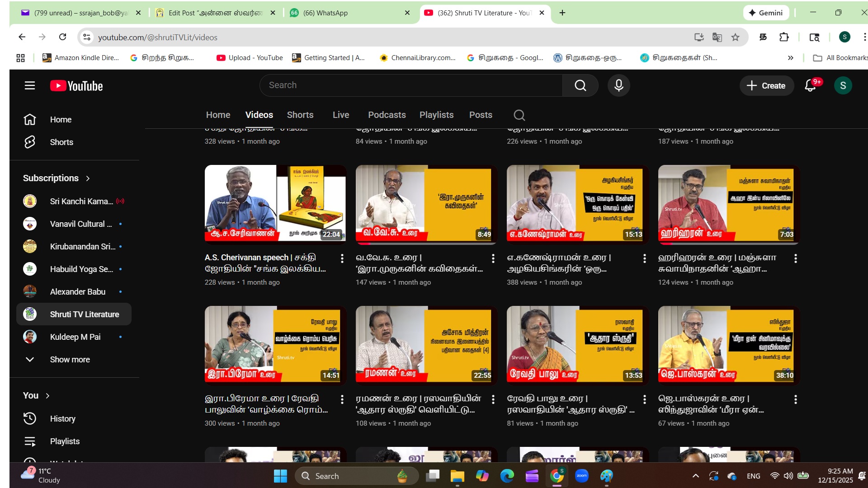Show hidden bookmarks overflow chevron
868x488 pixels.
pyautogui.click(x=790, y=58)
